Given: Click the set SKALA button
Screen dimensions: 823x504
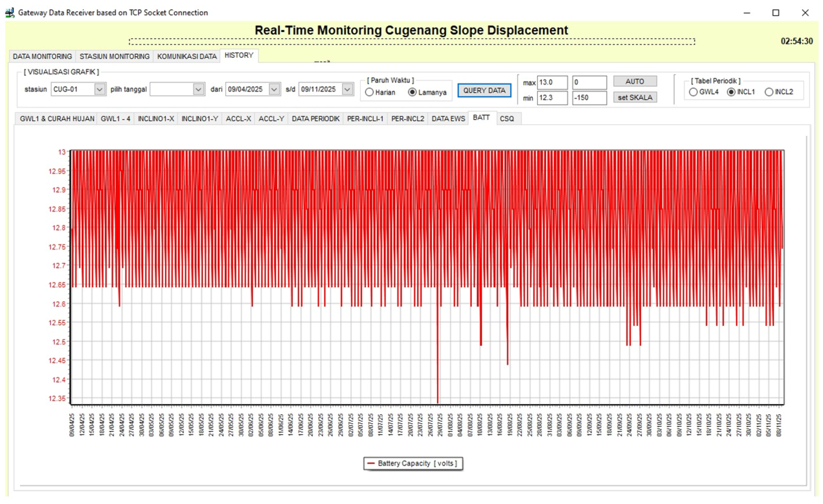Looking at the screenshot, I should tap(635, 97).
